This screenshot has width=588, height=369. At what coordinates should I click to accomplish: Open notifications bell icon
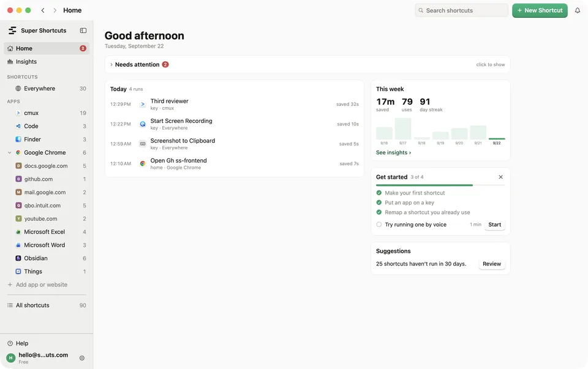coord(578,10)
